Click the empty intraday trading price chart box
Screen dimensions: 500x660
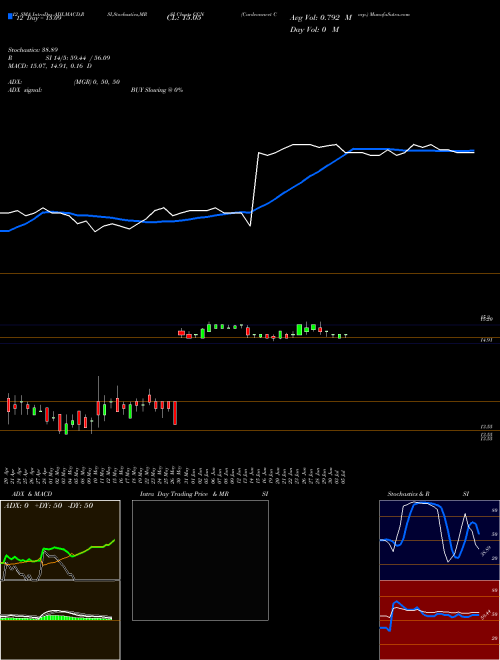(x=200, y=560)
